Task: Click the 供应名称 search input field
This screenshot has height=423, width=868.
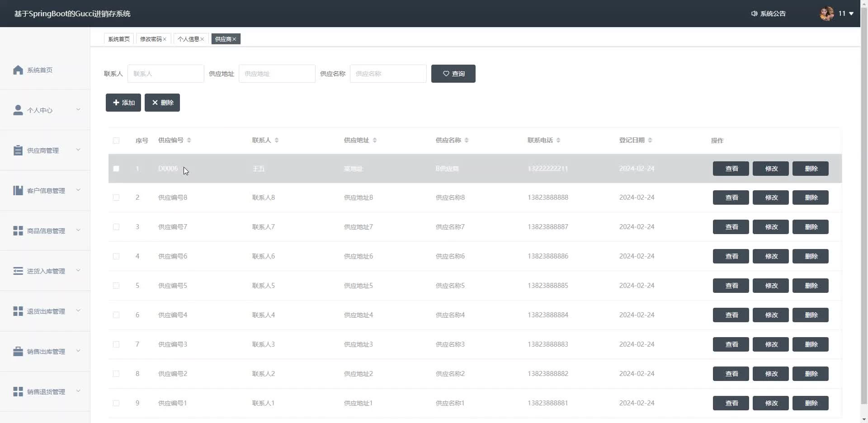Action: 388,74
